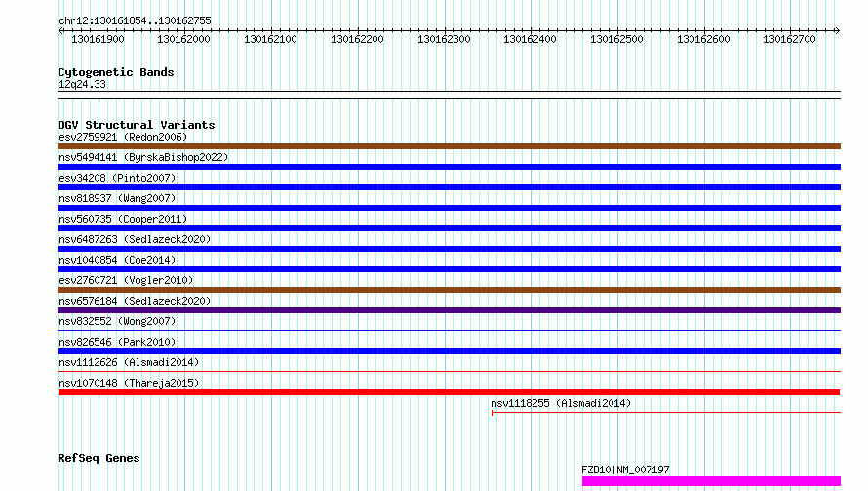The width and height of the screenshot is (868, 491).
Task: Select nsv1040854 (Coe2014) label
Action: tap(117, 260)
